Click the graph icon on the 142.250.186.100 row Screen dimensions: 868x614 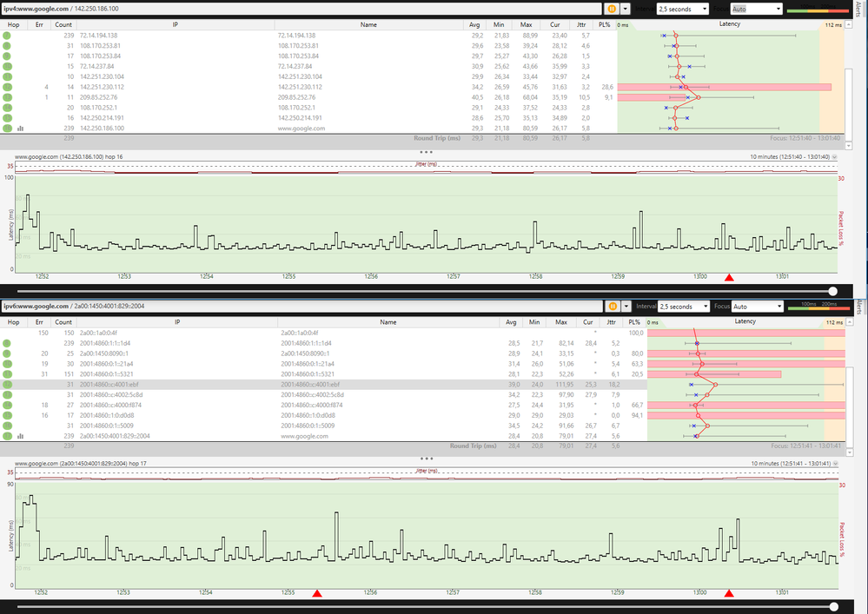click(x=21, y=129)
